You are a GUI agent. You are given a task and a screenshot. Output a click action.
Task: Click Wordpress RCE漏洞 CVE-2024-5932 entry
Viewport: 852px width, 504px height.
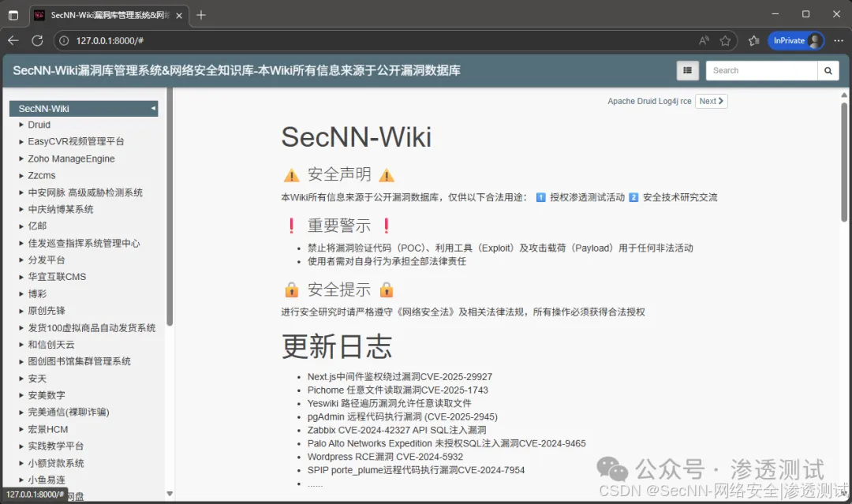tap(385, 457)
